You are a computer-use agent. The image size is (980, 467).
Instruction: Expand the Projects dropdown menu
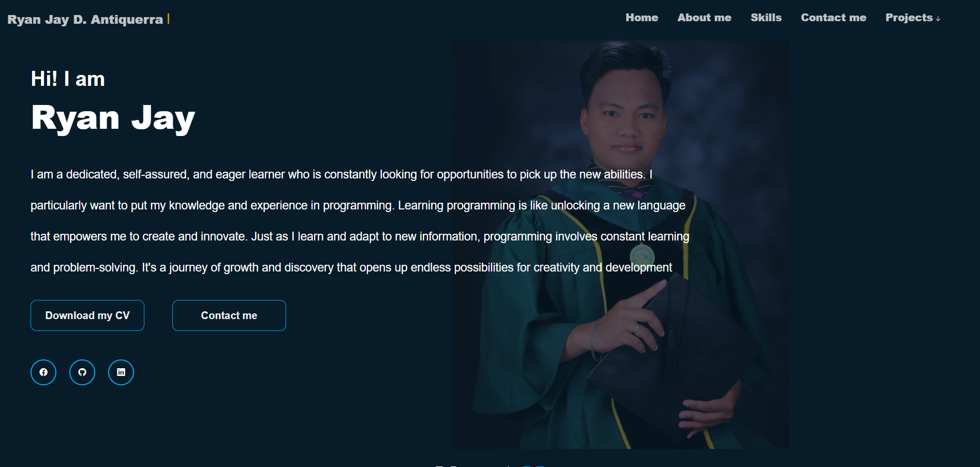click(x=913, y=18)
